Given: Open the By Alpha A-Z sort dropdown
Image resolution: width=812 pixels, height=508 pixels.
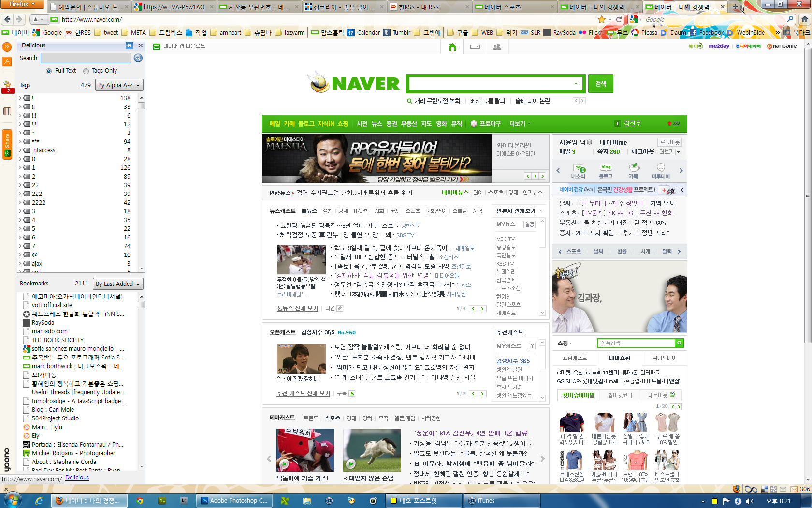Looking at the screenshot, I should click(119, 85).
